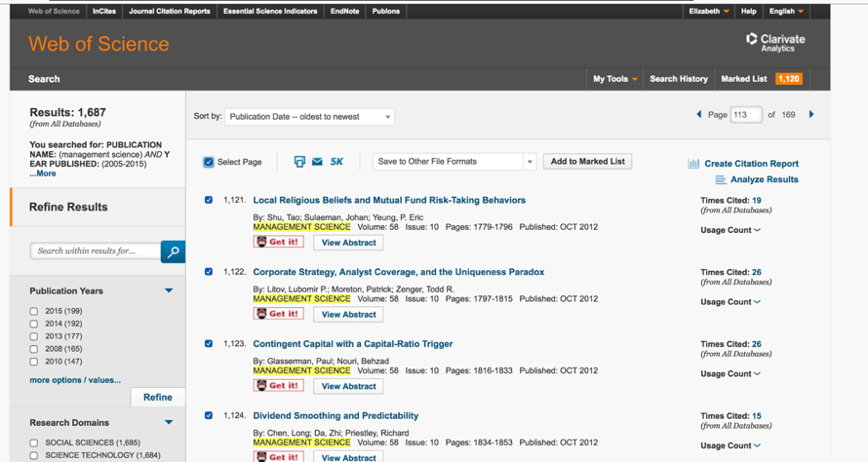Open Search History
Image resolution: width=868 pixels, height=462 pixels.
point(679,79)
